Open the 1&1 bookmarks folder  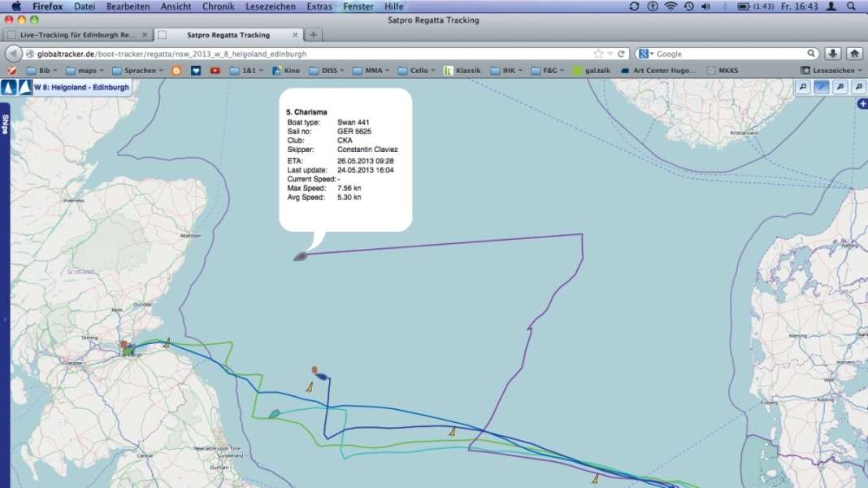coord(246,70)
